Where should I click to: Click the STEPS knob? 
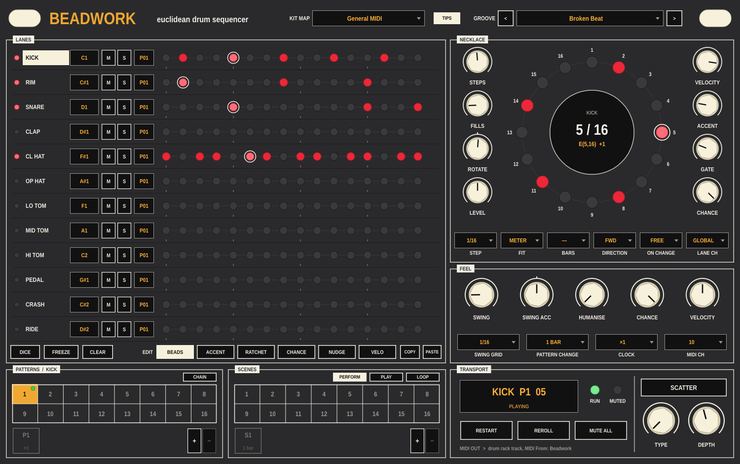click(477, 61)
